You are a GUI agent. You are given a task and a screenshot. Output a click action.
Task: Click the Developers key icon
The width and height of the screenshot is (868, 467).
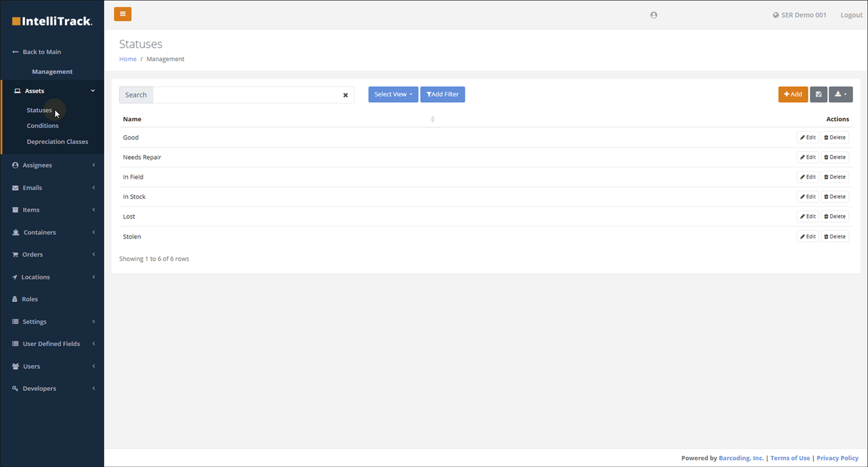pyautogui.click(x=15, y=388)
